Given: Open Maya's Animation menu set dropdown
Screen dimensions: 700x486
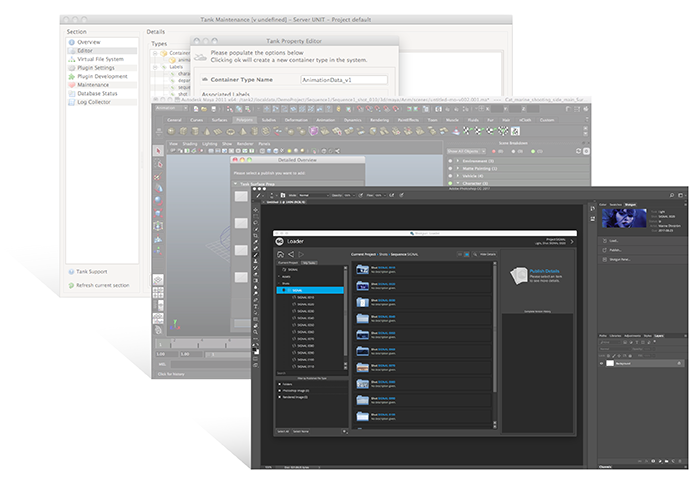Looking at the screenshot, I should (171, 108).
